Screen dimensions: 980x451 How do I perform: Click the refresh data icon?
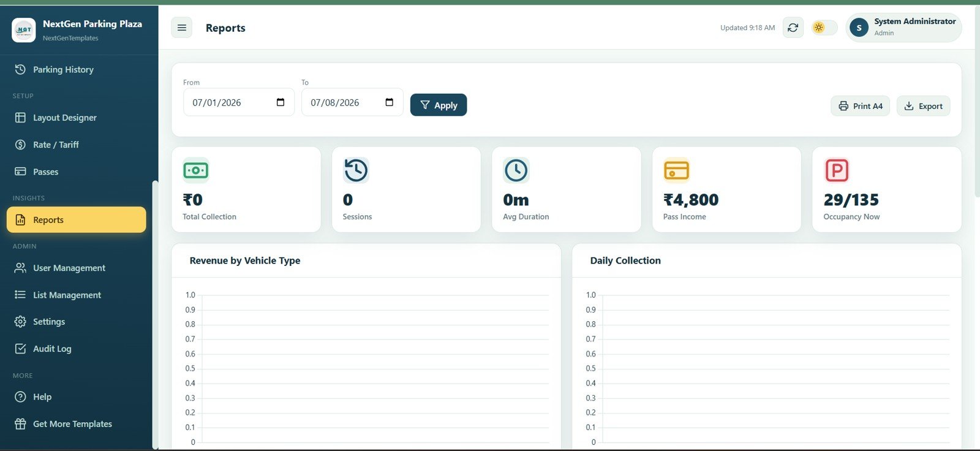coord(793,28)
